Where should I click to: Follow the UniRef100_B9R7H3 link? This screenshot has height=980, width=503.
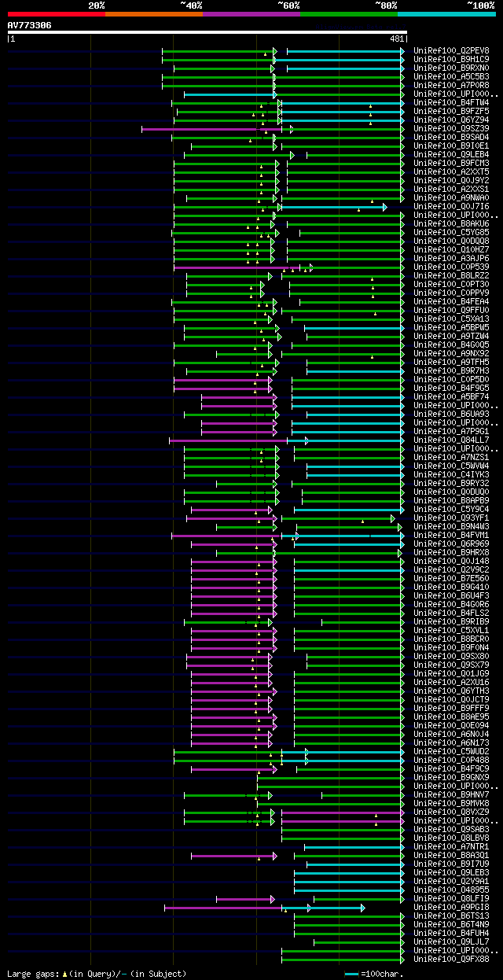pyautogui.click(x=451, y=370)
